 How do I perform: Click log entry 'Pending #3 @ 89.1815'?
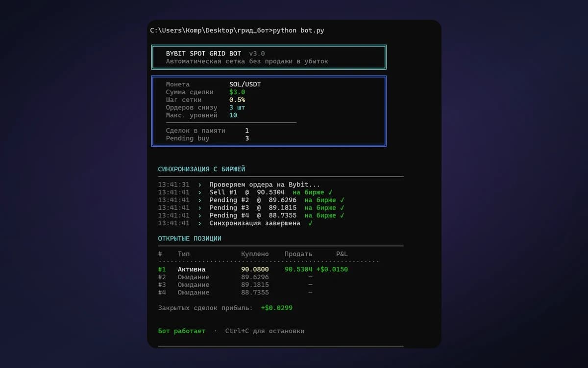coord(253,208)
